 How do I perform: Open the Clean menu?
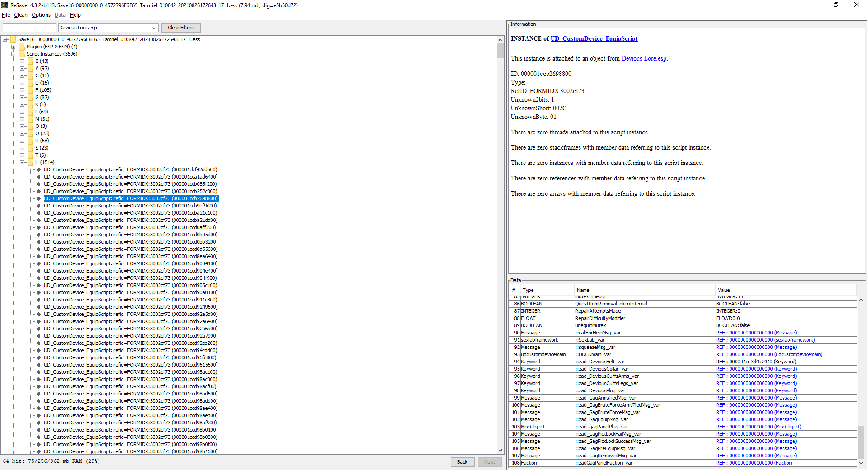click(21, 15)
